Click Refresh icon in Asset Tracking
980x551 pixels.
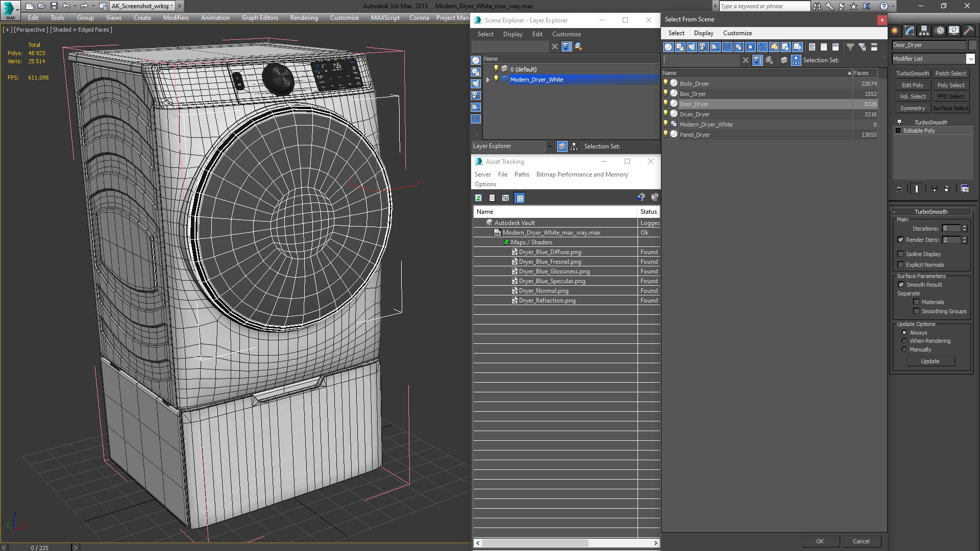click(x=478, y=198)
